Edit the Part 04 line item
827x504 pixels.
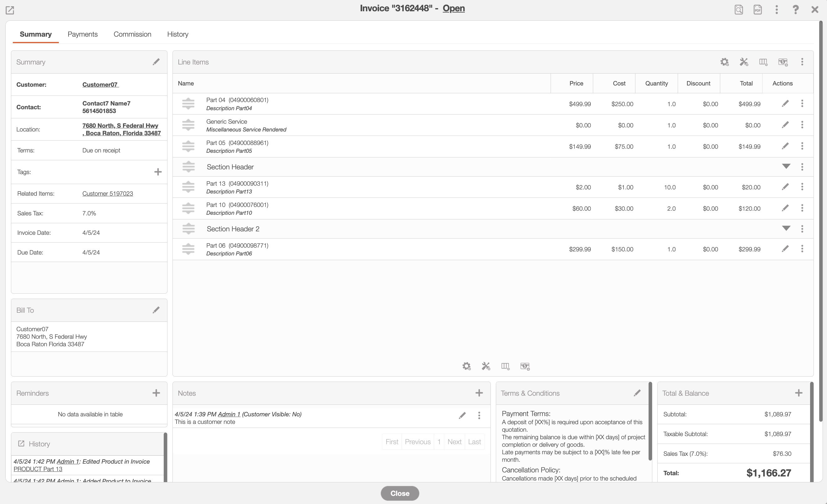click(785, 104)
